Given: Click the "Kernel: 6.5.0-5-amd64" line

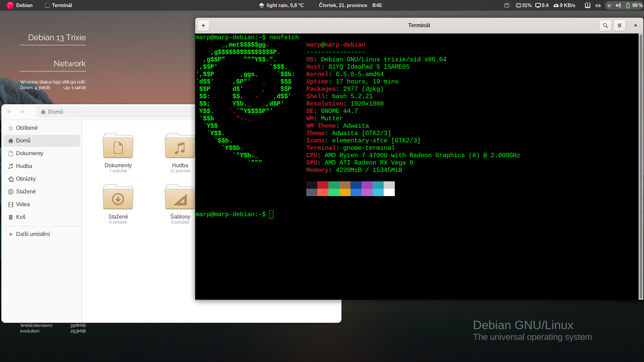Looking at the screenshot, I should click(x=345, y=74).
